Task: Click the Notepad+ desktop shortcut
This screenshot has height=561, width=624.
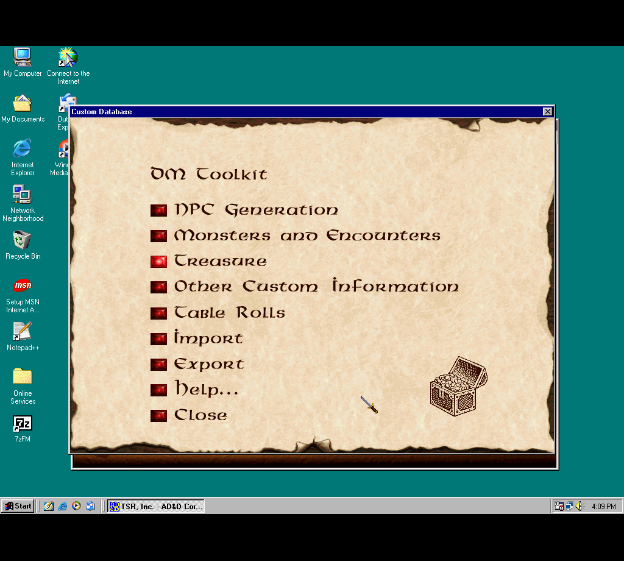Action: click(22, 332)
